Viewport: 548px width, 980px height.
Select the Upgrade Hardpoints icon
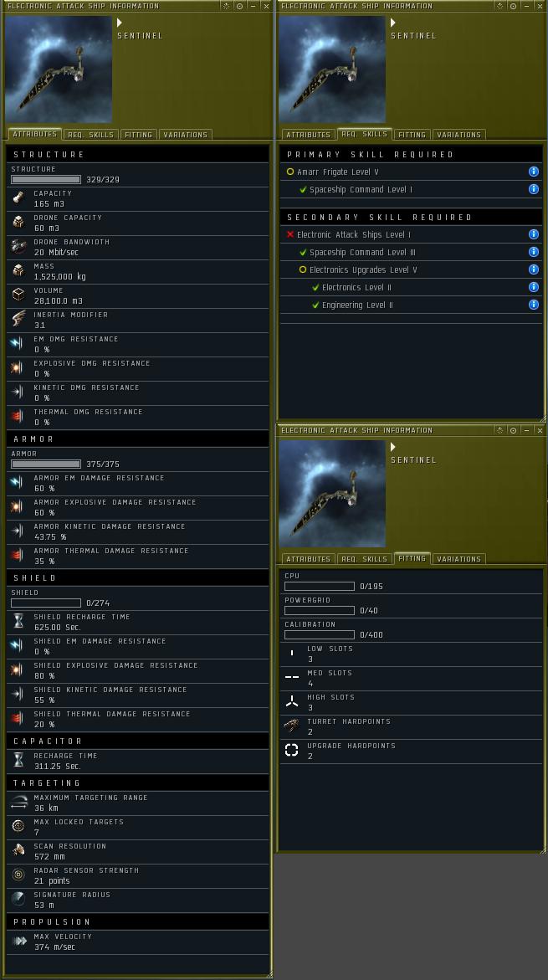tap(292, 750)
